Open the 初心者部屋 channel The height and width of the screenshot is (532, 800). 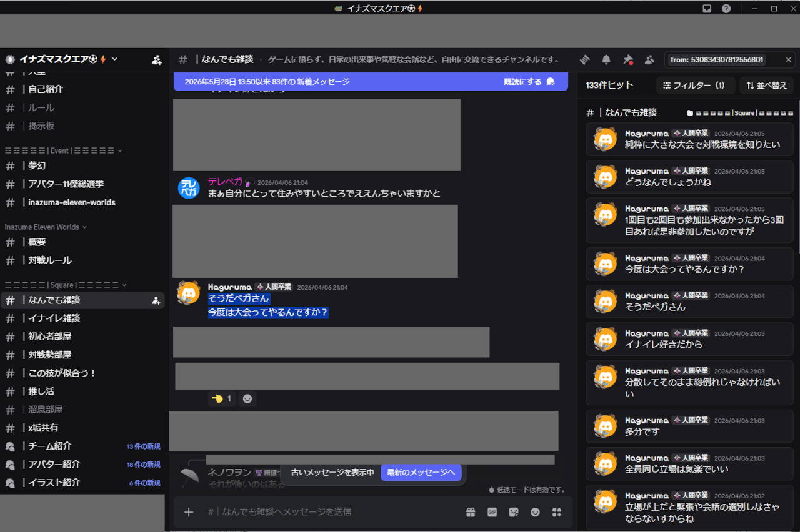click(x=82, y=337)
